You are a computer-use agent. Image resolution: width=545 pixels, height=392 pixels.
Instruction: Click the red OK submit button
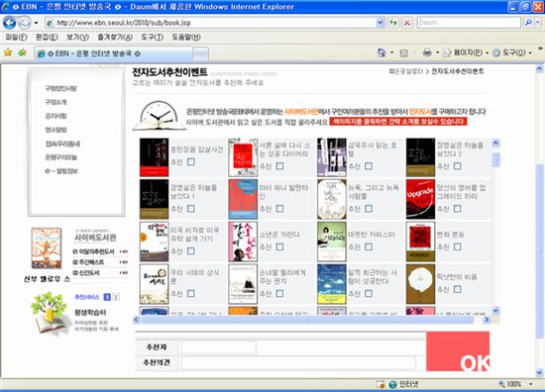point(458,351)
